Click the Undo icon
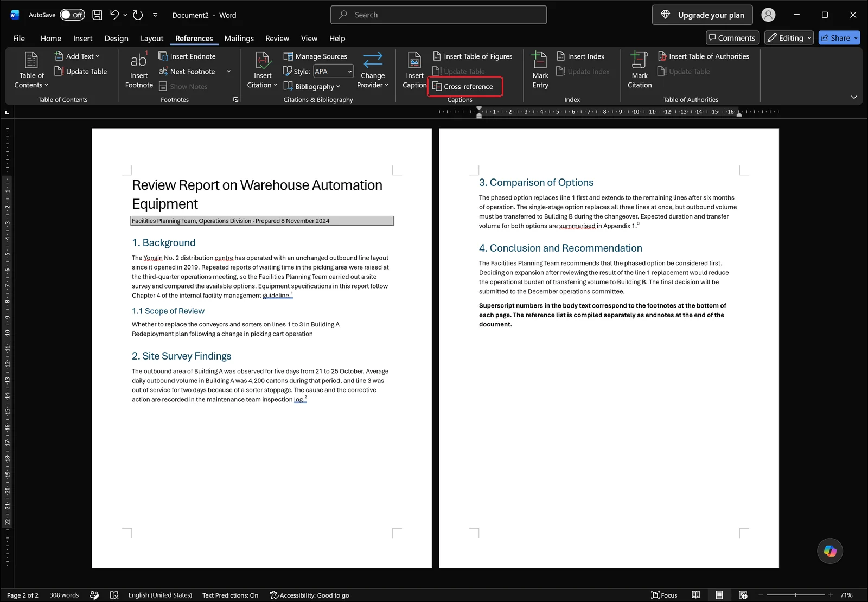The height and width of the screenshot is (602, 868). [114, 15]
